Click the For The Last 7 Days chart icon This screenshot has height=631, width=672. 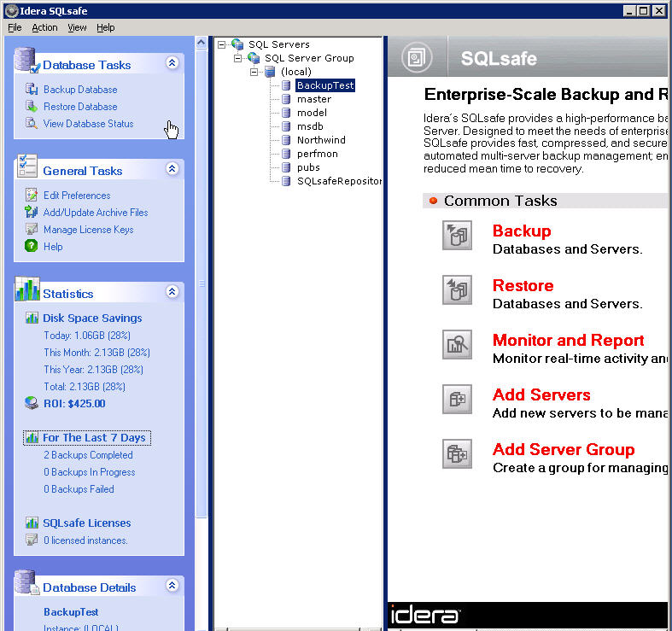tap(32, 438)
